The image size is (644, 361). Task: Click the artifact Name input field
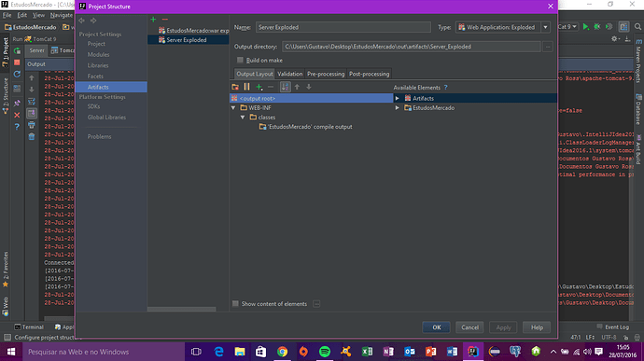point(343,27)
